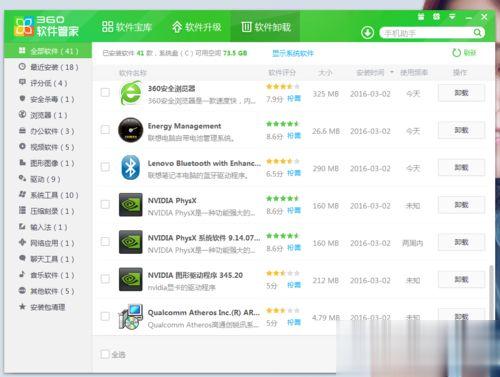Open 系统工具 (10) category
The height and width of the screenshot is (377, 500).
[x=48, y=195]
